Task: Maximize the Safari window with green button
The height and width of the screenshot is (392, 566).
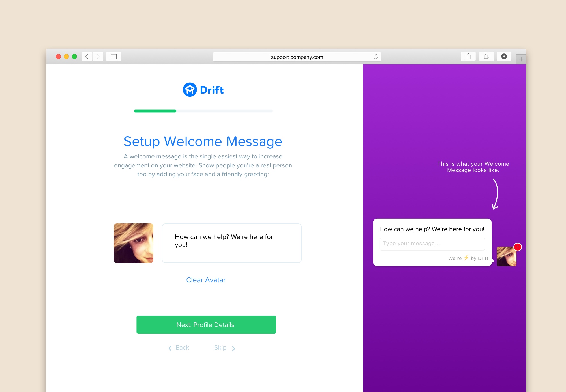Action: coord(74,57)
